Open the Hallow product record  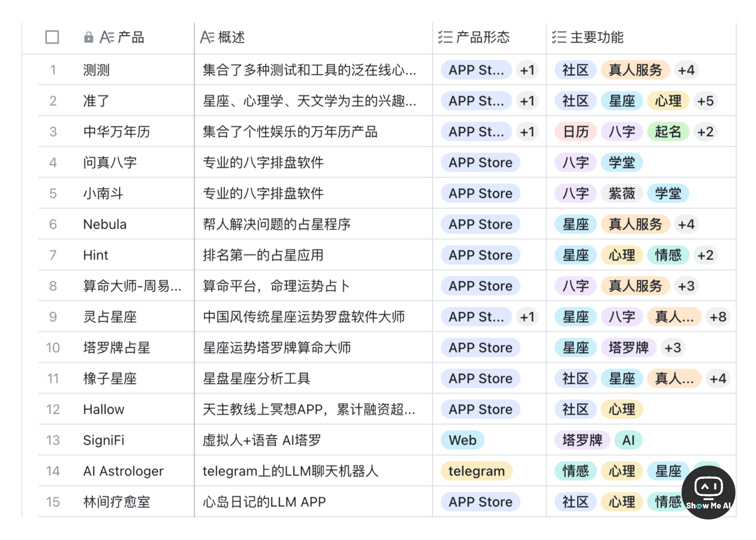tap(103, 409)
